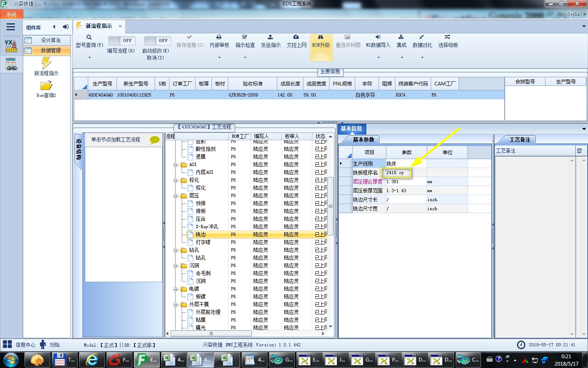588x368 pixels.
Task: Click the 数据对比 compare icon
Action: (x=421, y=37)
